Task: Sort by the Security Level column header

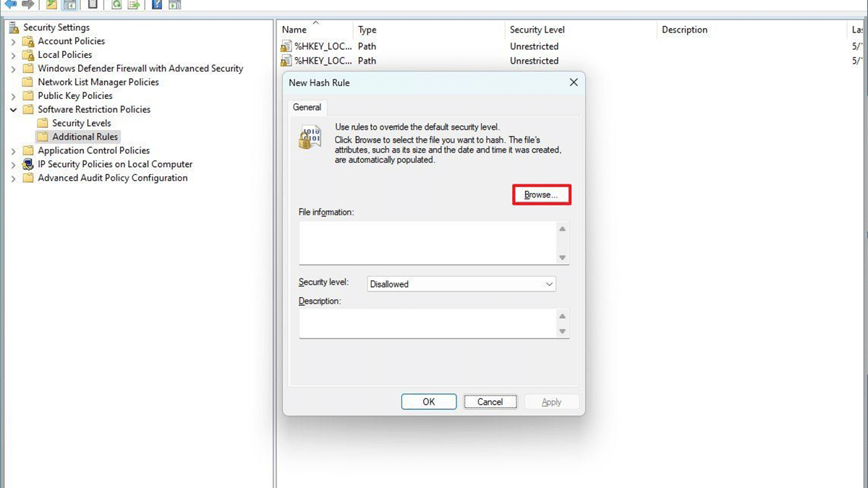Action: (x=580, y=30)
